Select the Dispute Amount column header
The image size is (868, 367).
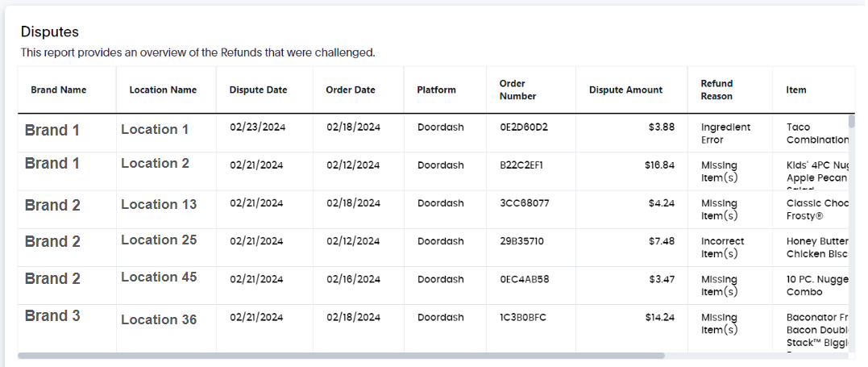pyautogui.click(x=625, y=90)
